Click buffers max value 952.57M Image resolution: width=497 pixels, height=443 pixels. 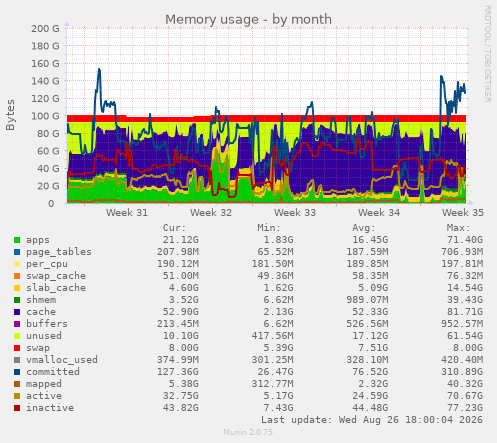pos(462,324)
